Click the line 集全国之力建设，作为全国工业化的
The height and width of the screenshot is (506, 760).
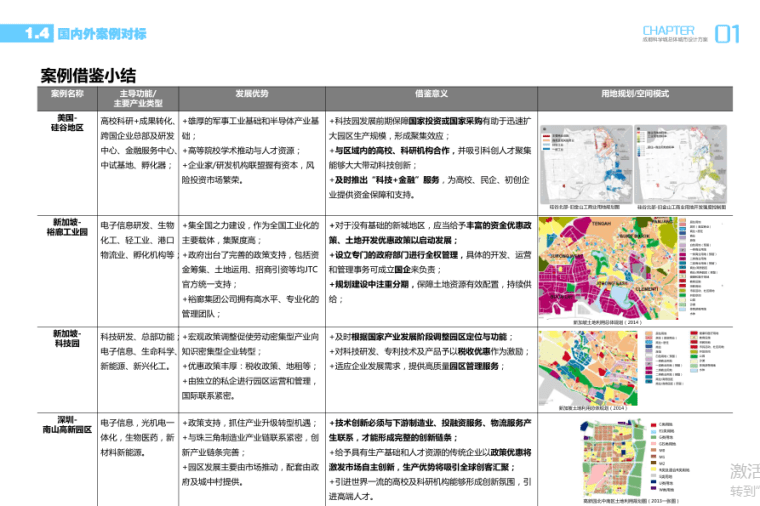(x=251, y=225)
